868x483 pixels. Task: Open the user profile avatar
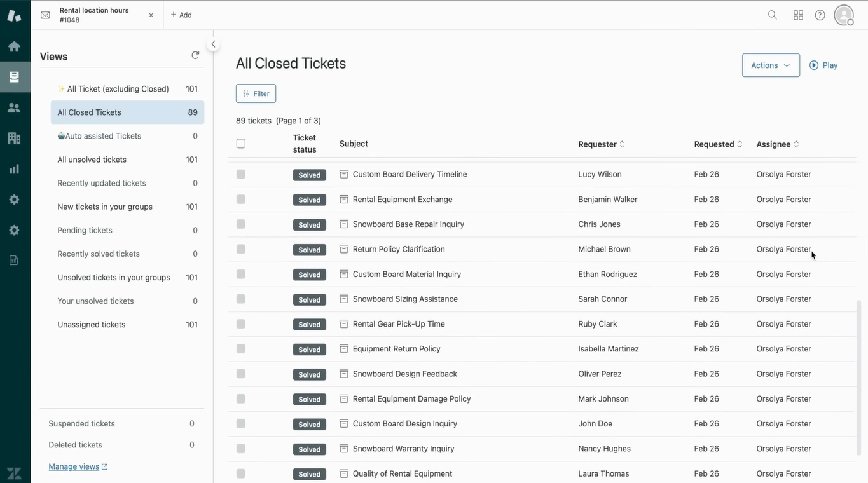844,15
